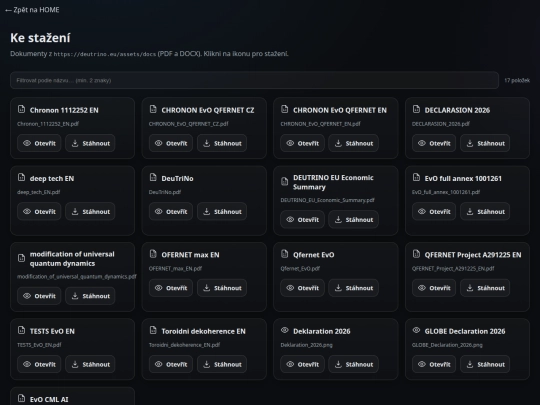Click the file icon next to DEUTRINO EU Economic Summary
The width and height of the screenshot is (540, 405).
pyautogui.click(x=284, y=181)
